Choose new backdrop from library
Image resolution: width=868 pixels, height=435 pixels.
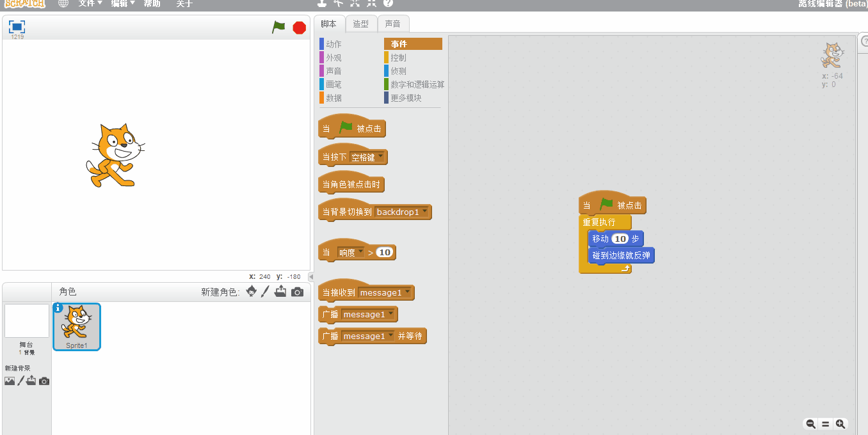point(10,381)
